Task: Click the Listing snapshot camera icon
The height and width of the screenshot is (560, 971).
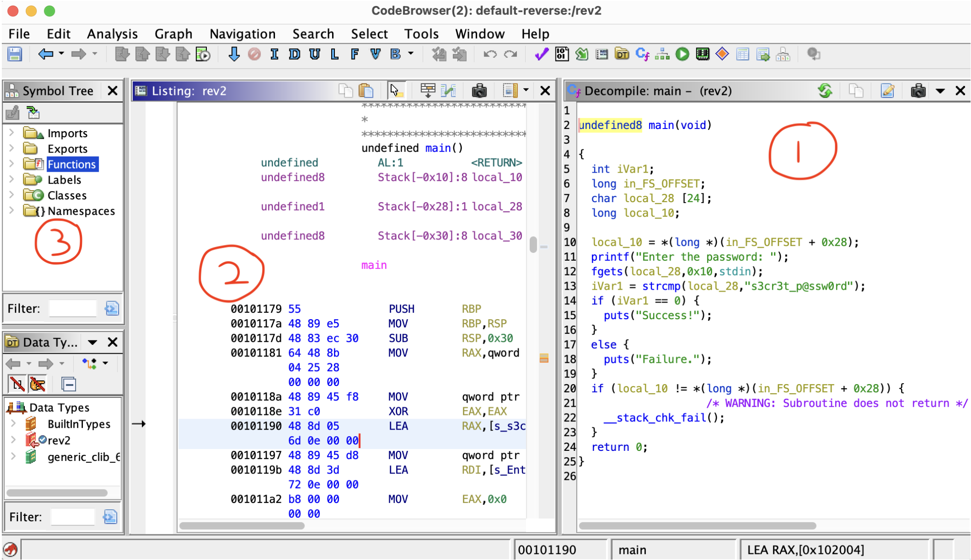Action: click(479, 90)
